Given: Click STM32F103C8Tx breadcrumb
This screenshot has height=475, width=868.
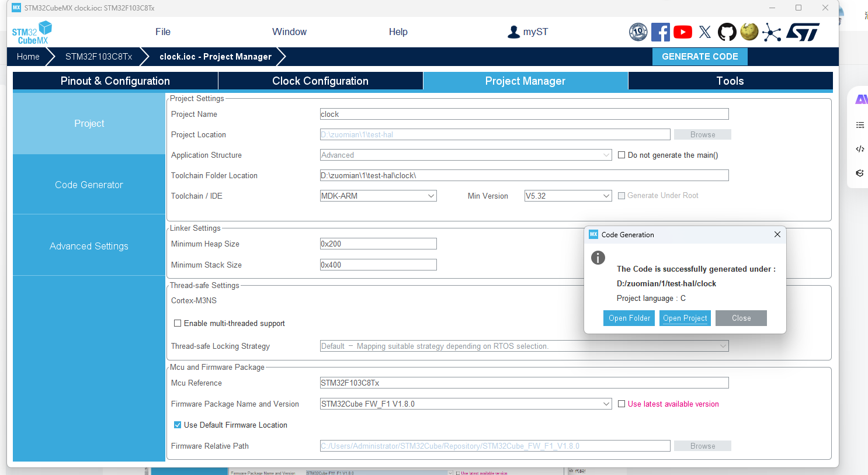Looking at the screenshot, I should (x=99, y=57).
